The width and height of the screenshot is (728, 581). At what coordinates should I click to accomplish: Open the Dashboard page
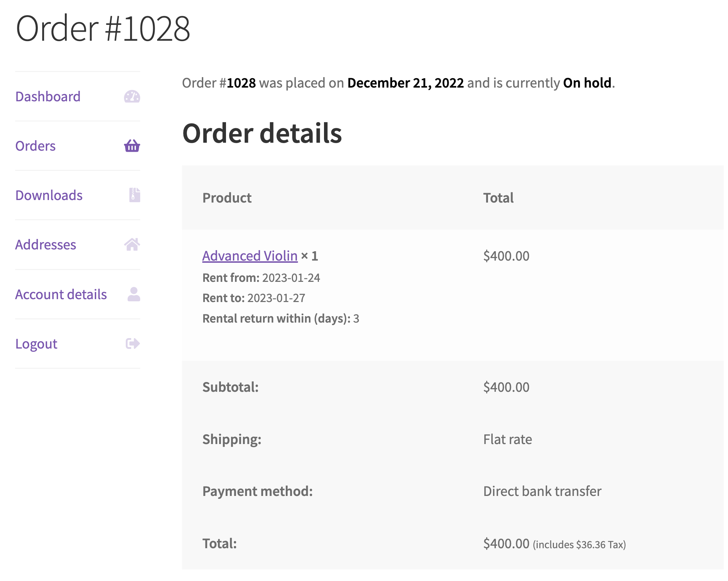(x=48, y=96)
